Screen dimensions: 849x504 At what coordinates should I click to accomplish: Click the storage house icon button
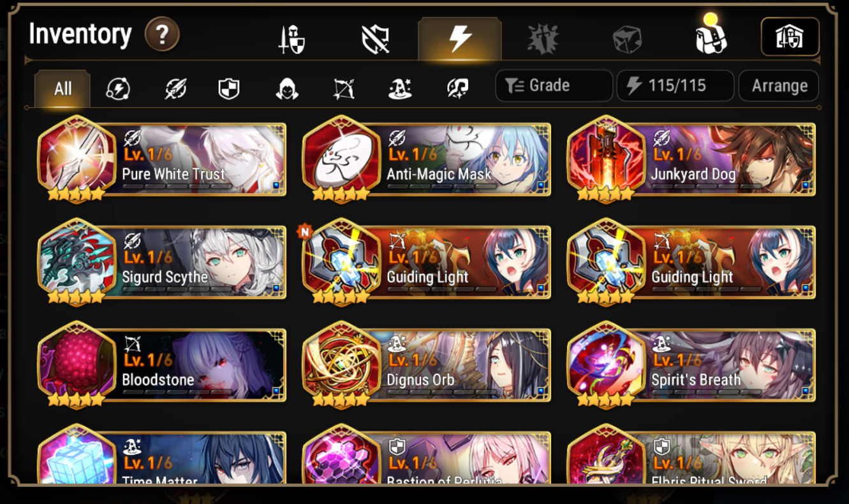[790, 37]
